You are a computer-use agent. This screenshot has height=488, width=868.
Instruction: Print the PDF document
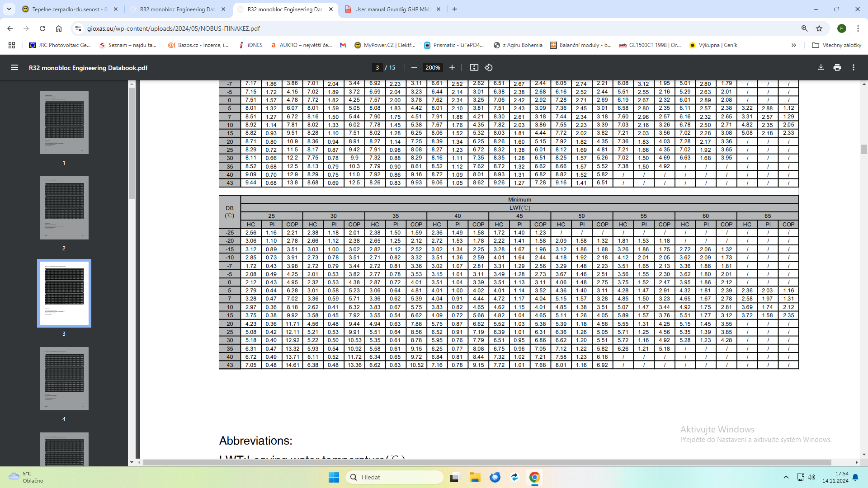[837, 67]
